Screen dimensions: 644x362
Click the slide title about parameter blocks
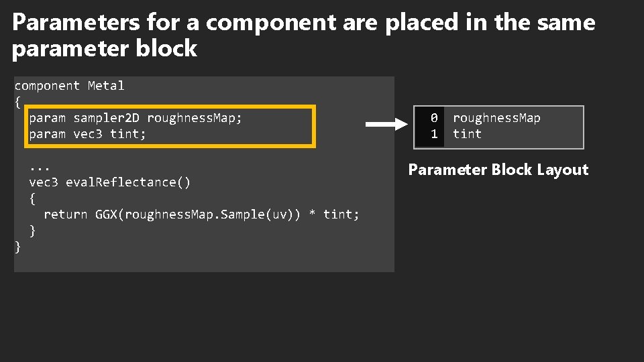[x=303, y=36]
